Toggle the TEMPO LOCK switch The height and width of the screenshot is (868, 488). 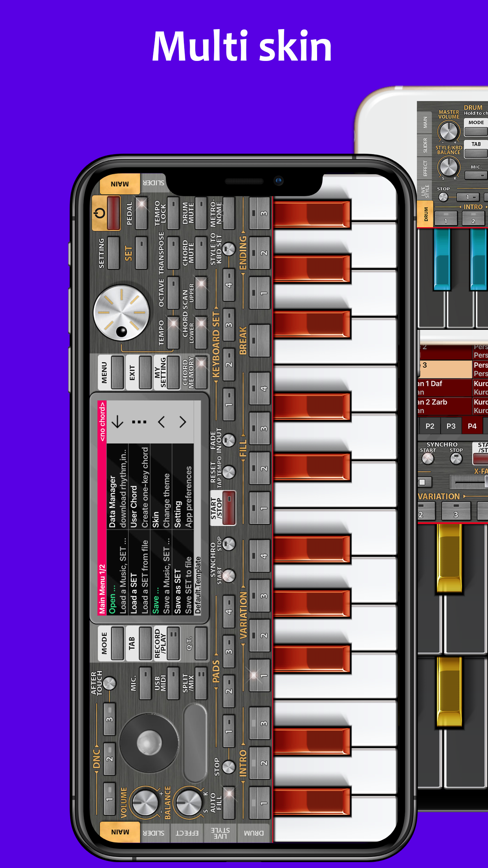(173, 213)
